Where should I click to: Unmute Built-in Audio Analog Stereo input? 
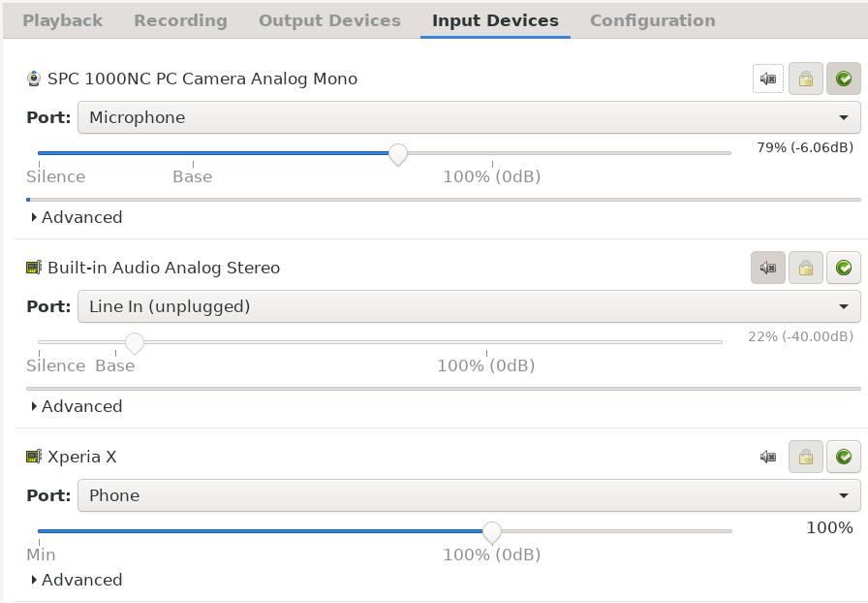(768, 268)
